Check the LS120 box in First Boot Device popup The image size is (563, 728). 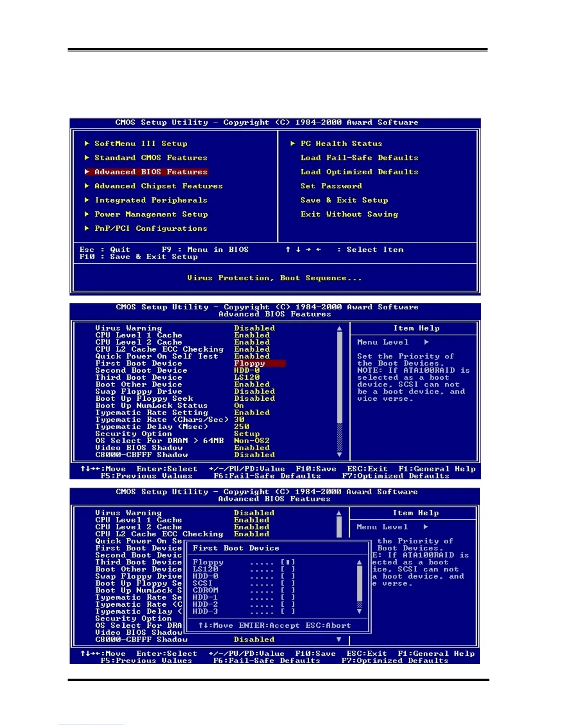(x=288, y=569)
